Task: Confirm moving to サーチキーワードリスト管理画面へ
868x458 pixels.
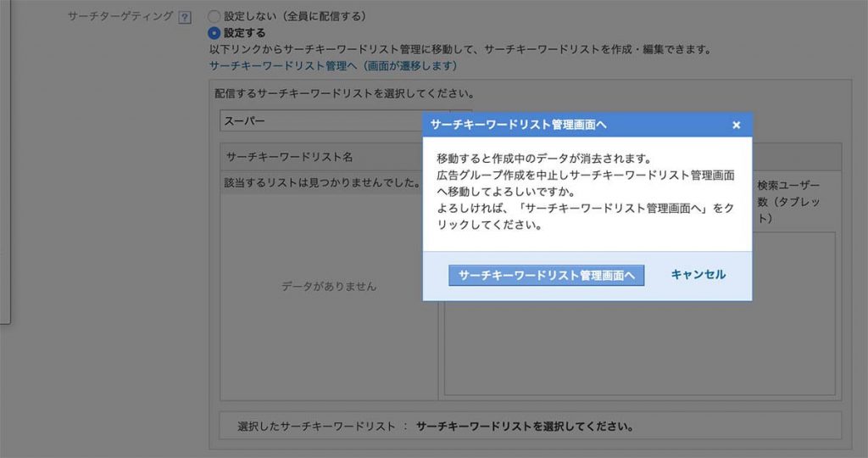Action: click(546, 276)
